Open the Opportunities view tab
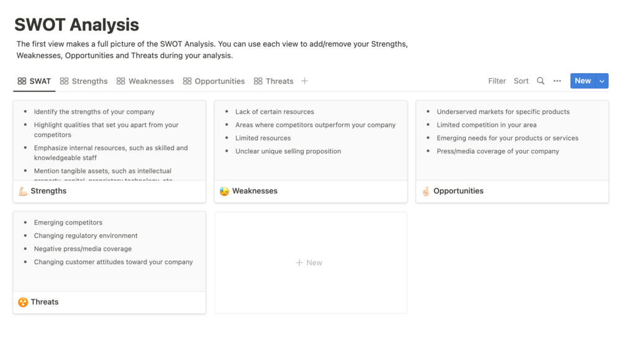624x364 pixels. coord(214,81)
